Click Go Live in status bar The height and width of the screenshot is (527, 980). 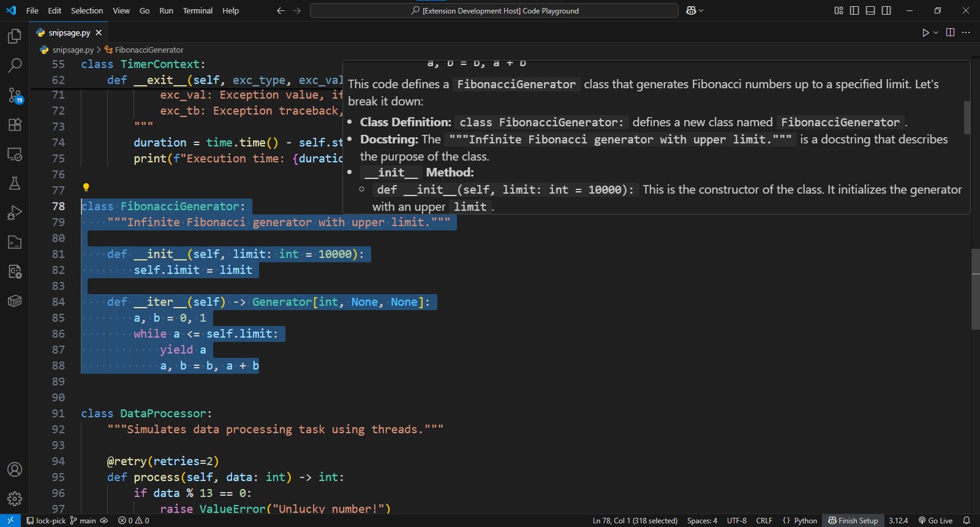pyautogui.click(x=935, y=520)
